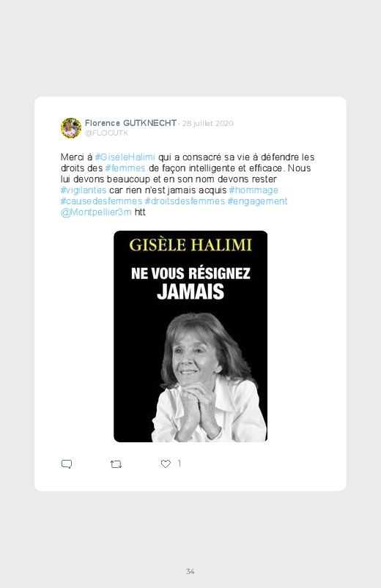Open the @Montpellier3m mention
Screen dimensions: 381x588
pyautogui.click(x=96, y=212)
